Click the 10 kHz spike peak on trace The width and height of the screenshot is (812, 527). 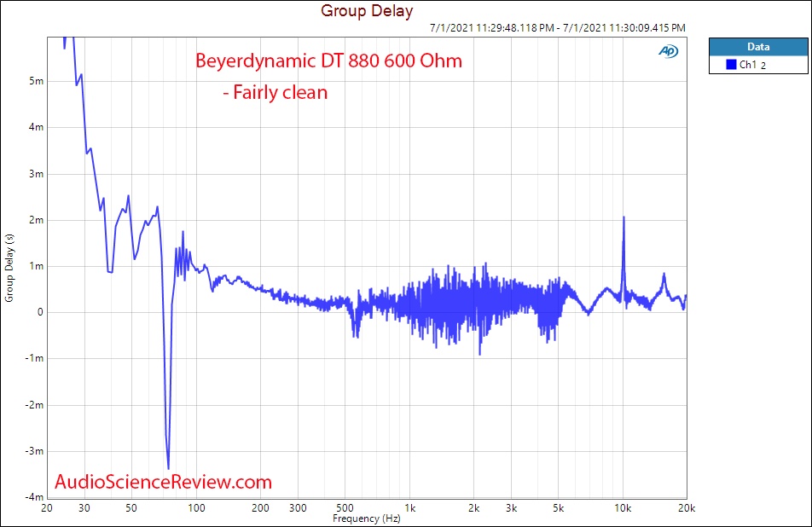[x=623, y=217]
